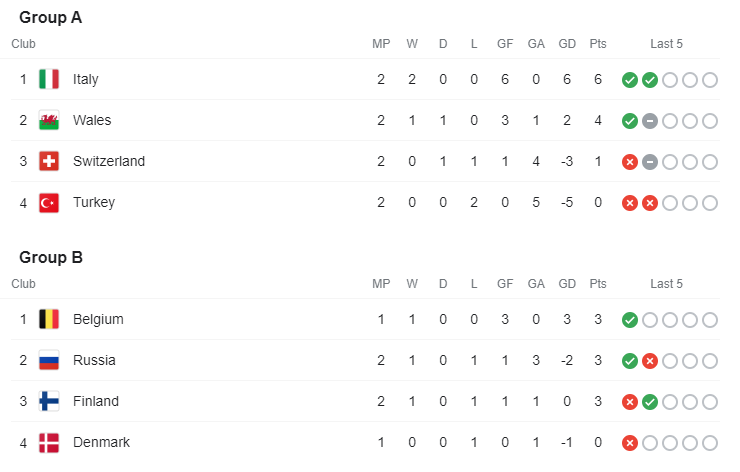Click Finland's green win indicator
The width and height of the screenshot is (740, 472).
point(649,402)
